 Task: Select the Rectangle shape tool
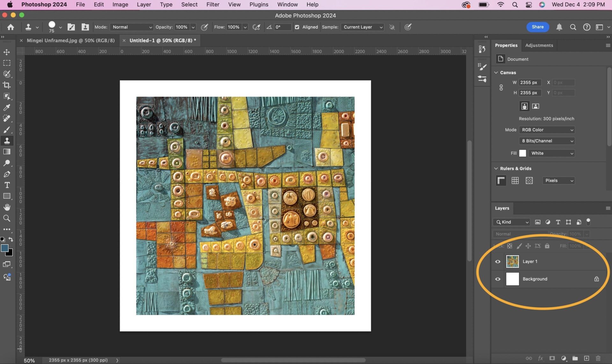tap(7, 196)
